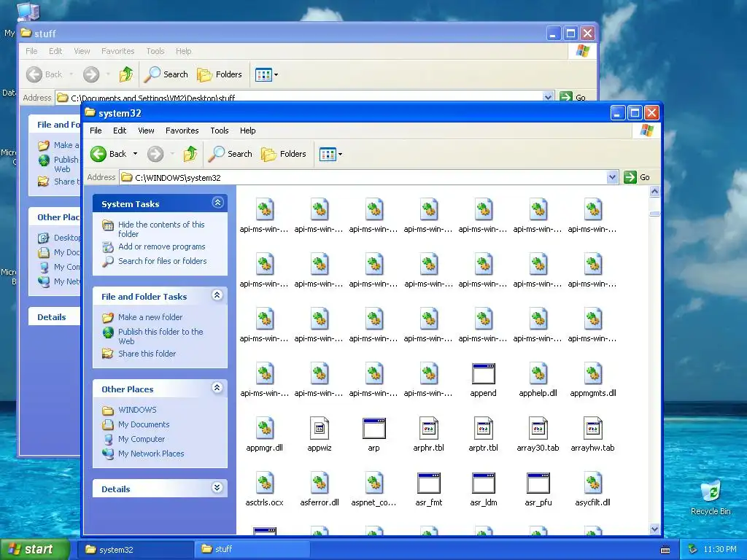Select asr_ldm executable
Screen dimensions: 747x560
tap(483, 489)
